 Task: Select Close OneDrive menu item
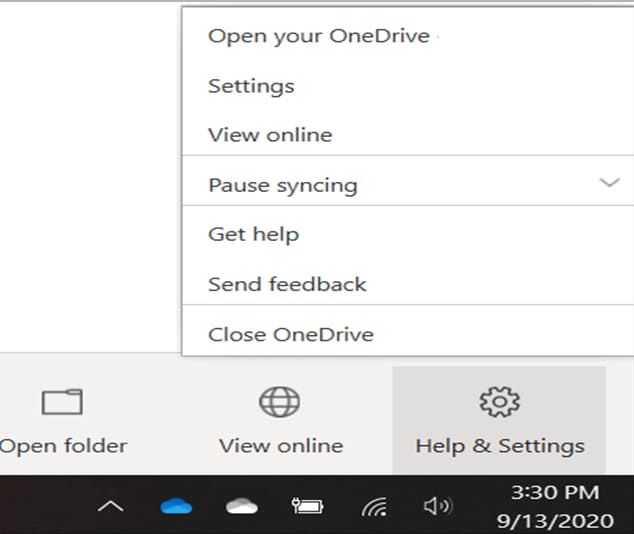click(x=290, y=334)
